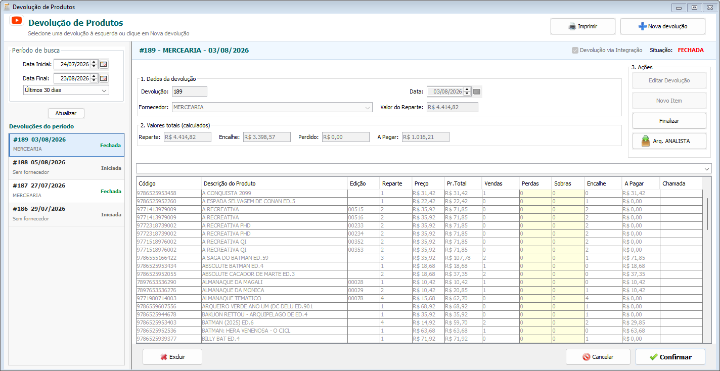This screenshot has width=720, height=371.
Task: Click the Valor do Reparte field
Action: [x=452, y=107]
